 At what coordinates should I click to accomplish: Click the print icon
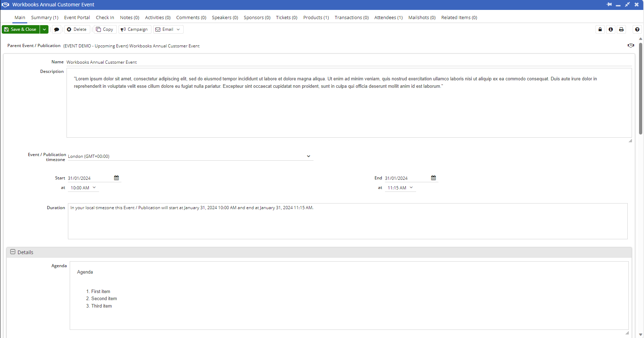621,29
